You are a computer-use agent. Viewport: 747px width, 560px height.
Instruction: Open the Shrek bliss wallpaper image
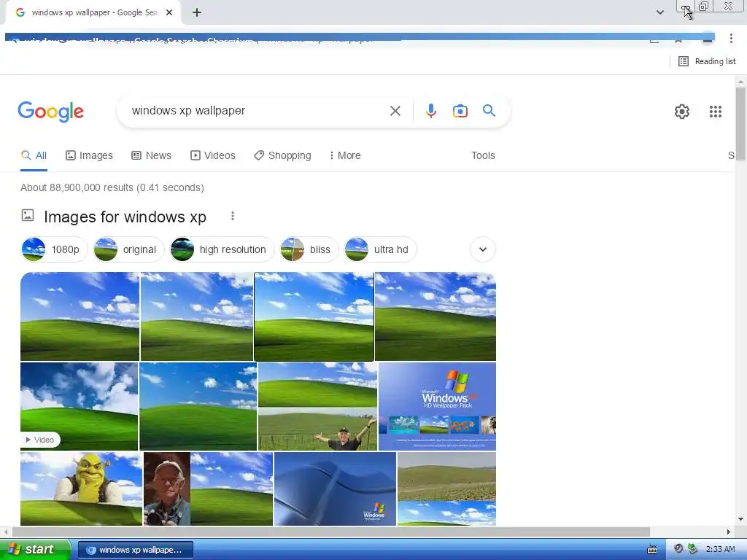tap(81, 489)
